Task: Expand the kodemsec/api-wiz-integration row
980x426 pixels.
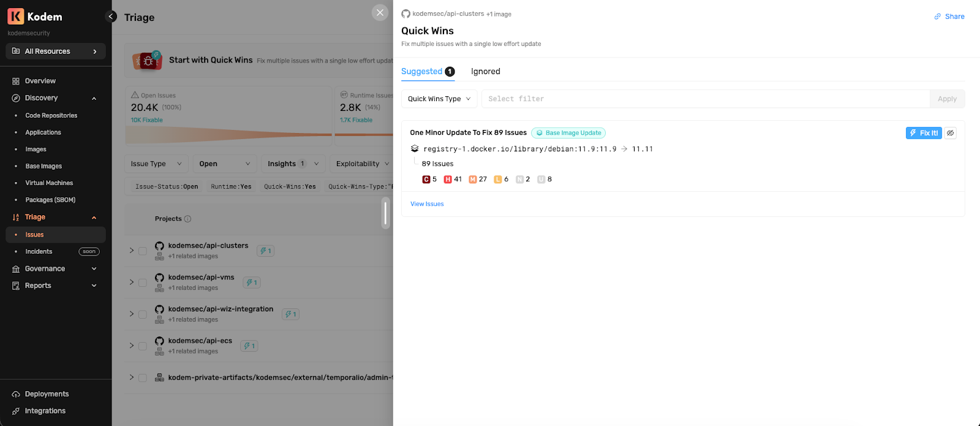Action: click(131, 314)
